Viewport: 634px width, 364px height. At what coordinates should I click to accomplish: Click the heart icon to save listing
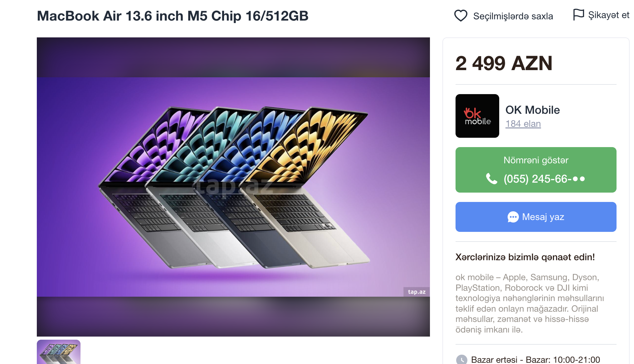461,16
